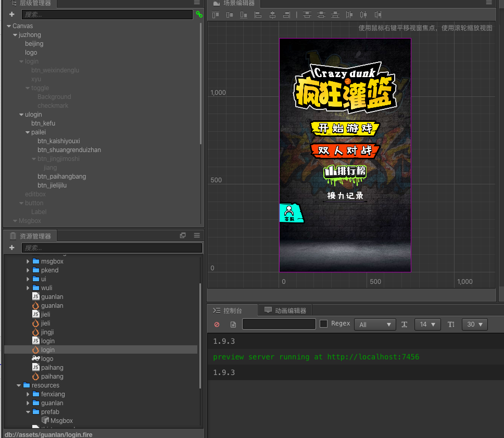504x438 pixels.
Task: Click distribute vertical centers icon
Action: pos(321,15)
